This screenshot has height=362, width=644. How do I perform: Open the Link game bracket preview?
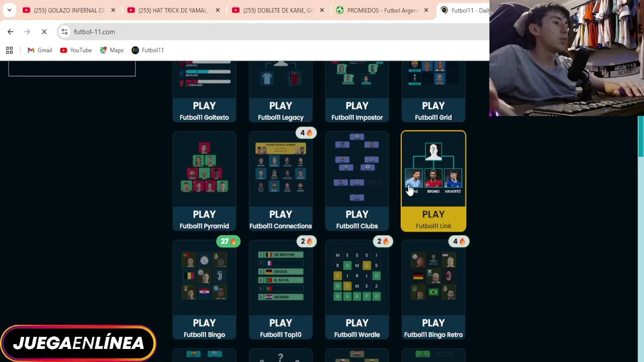(433, 169)
